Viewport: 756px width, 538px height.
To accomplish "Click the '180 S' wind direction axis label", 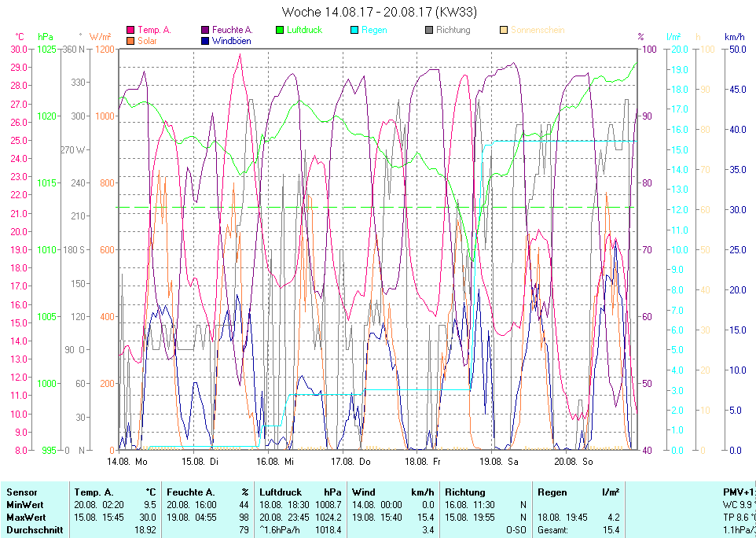I will click(74, 249).
